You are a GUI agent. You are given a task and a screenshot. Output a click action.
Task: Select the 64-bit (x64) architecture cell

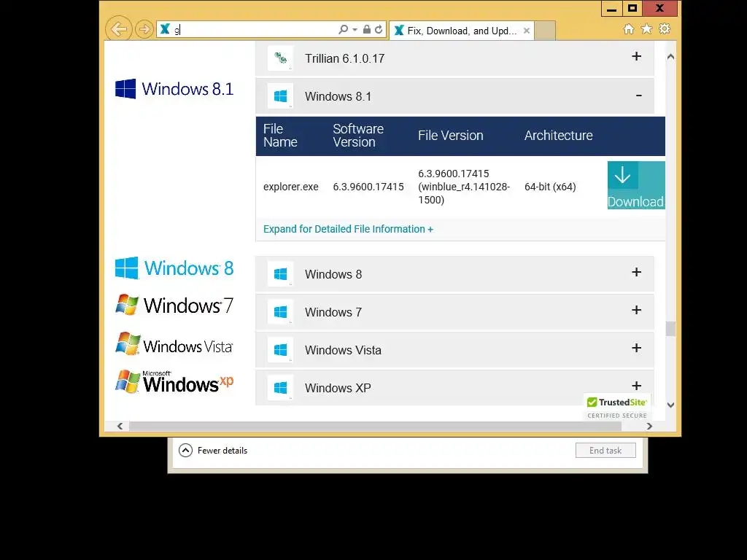coord(550,187)
